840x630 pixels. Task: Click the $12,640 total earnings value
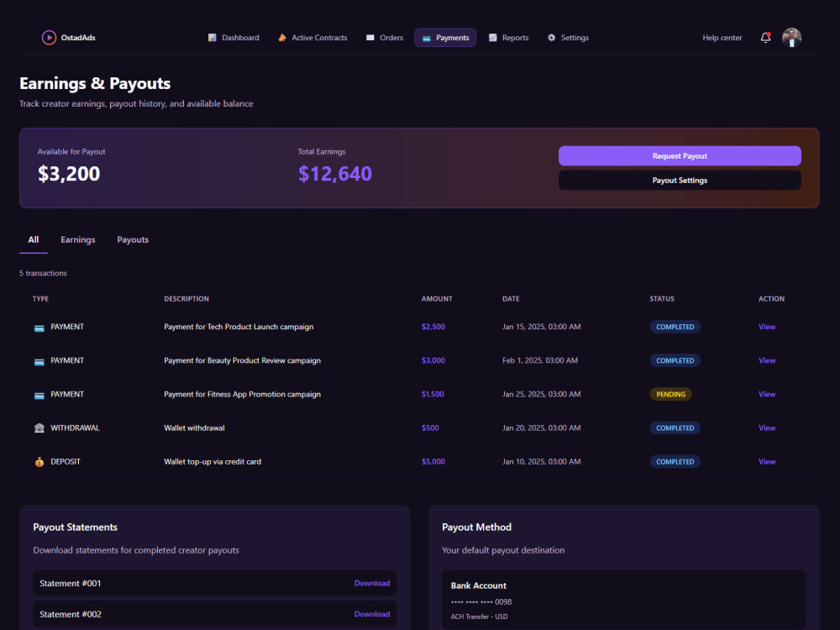[x=335, y=174]
